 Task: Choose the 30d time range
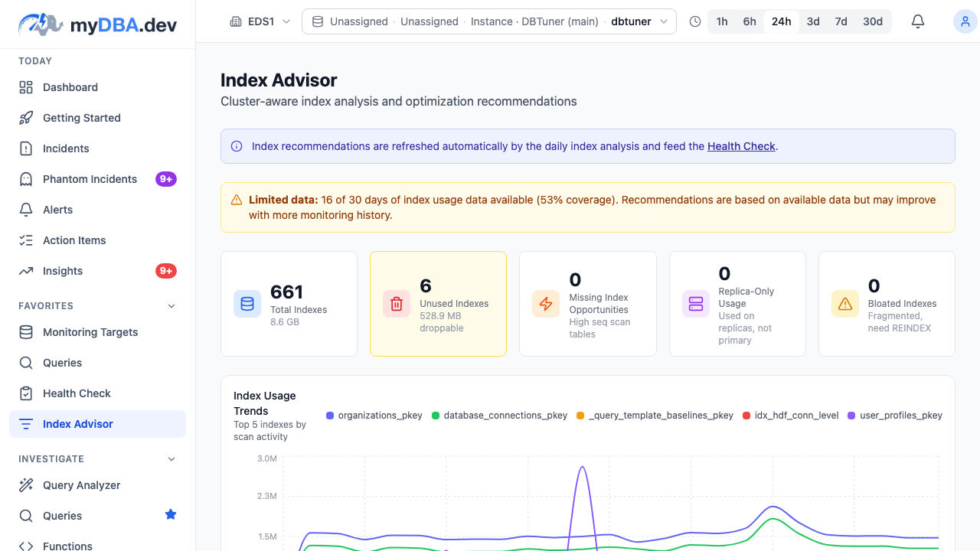873,21
